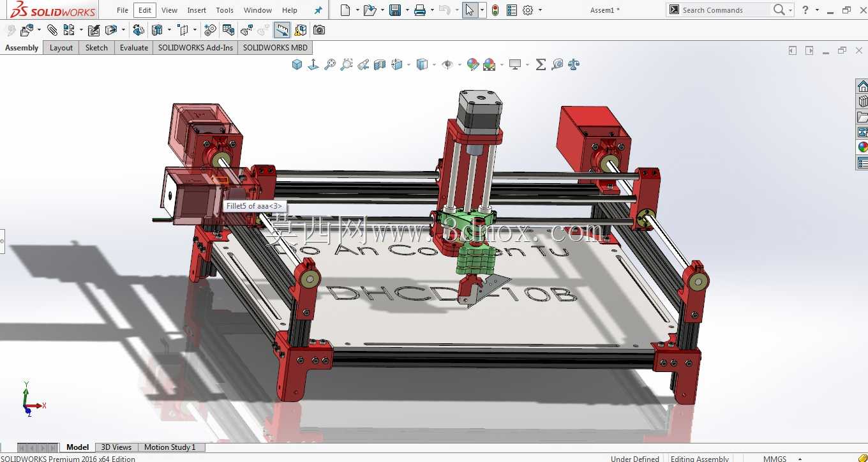This screenshot has height=462, width=868.
Task: Click the Measure tape icon
Action: point(557,64)
